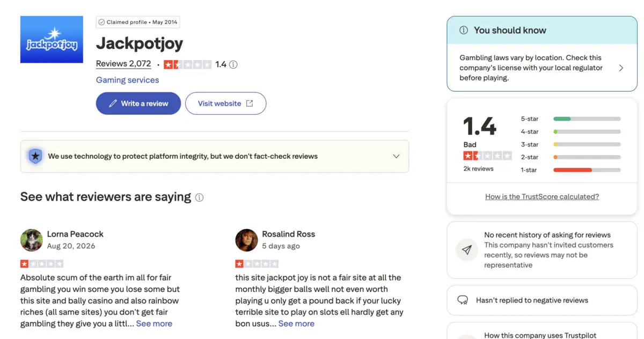The height and width of the screenshot is (339, 644).
Task: Click the Aug 20, 2026 review date
Action: [x=71, y=246]
